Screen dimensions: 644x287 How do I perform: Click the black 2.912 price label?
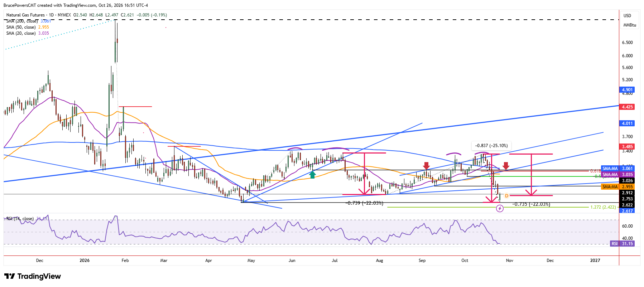tap(627, 193)
